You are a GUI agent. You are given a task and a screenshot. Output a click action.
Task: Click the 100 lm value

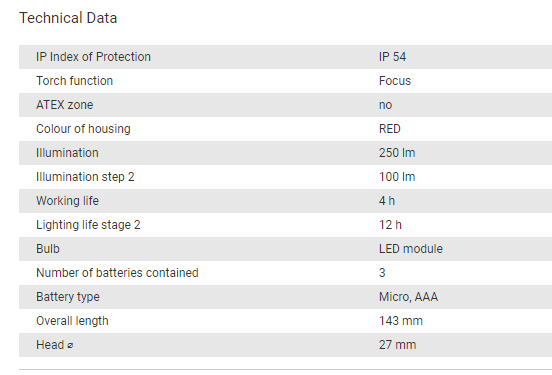coord(397,177)
